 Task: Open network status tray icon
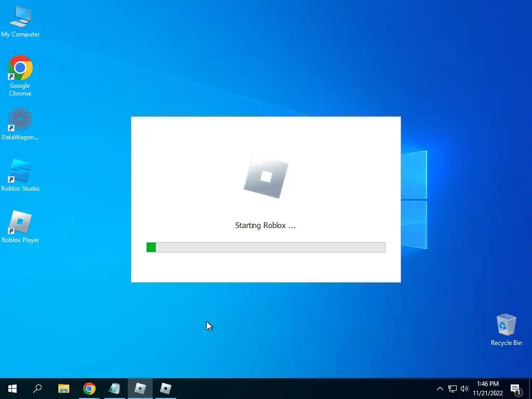453,389
